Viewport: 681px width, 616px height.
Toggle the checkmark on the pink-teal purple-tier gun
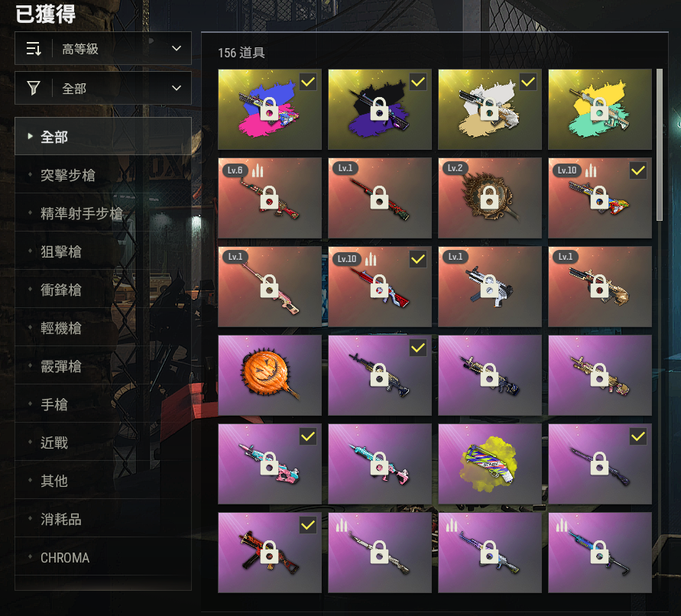coord(308,436)
